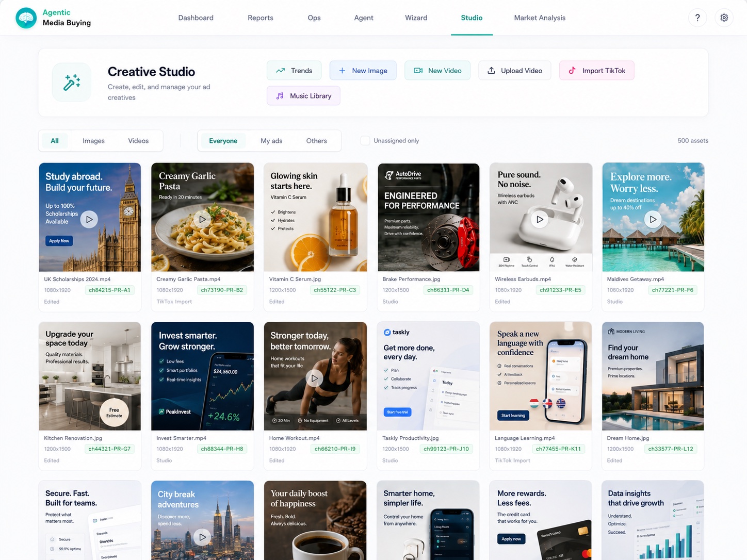Click the ch77455-PR-K11 tag
Viewport: 747px width, 560px height.
558,449
